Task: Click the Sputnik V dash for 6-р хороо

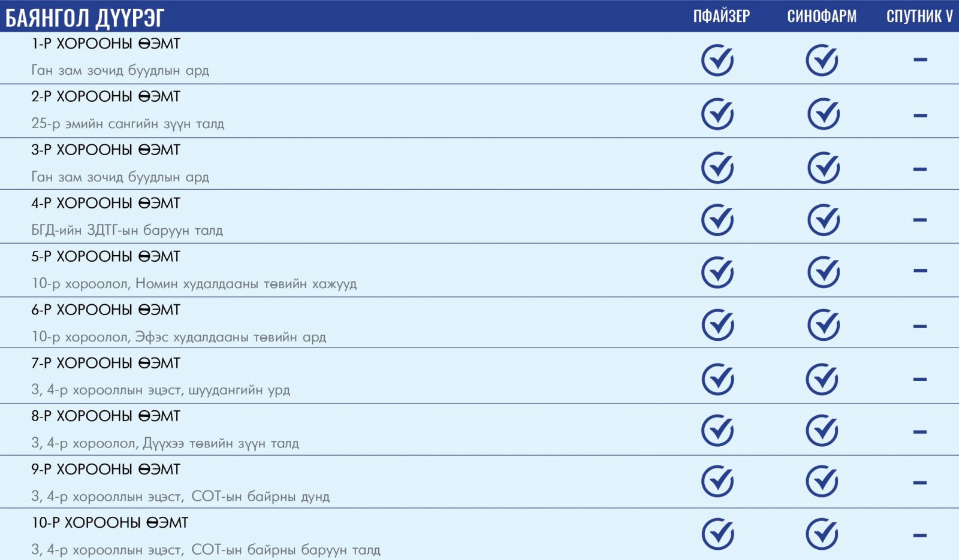Action: coord(920,326)
